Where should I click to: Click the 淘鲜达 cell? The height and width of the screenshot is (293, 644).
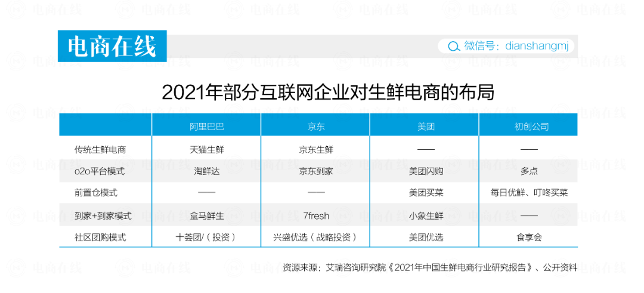click(x=206, y=171)
